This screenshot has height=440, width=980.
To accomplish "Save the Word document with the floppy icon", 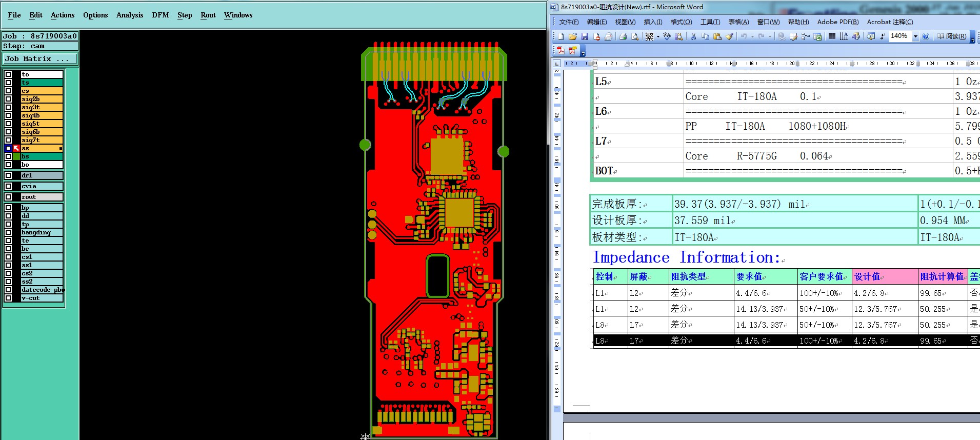I will click(x=585, y=36).
